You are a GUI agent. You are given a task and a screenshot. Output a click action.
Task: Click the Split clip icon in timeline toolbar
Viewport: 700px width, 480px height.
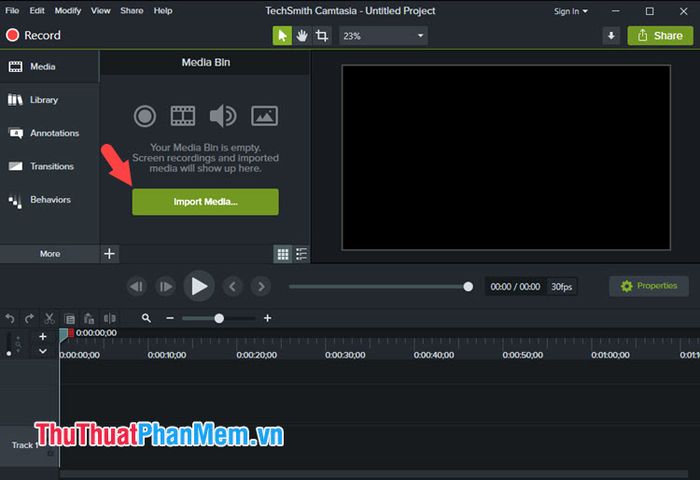pyautogui.click(x=110, y=318)
